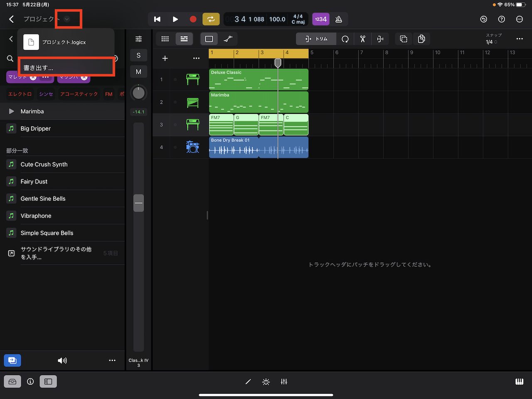Select the エレクトロ category filter

[20, 94]
